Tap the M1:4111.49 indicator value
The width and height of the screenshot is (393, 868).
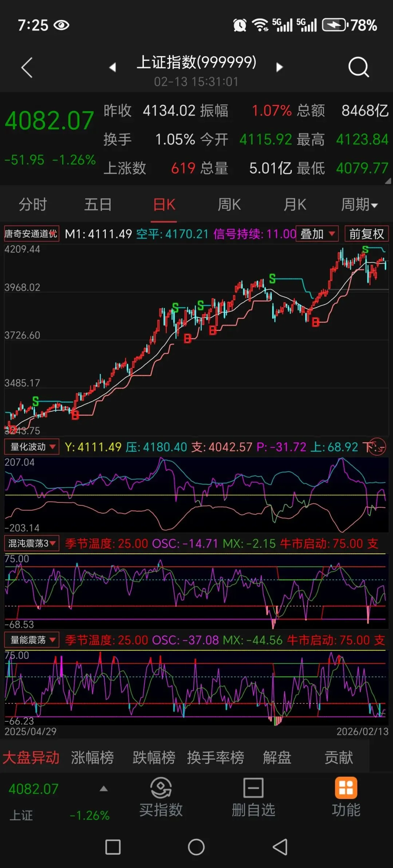click(x=98, y=234)
